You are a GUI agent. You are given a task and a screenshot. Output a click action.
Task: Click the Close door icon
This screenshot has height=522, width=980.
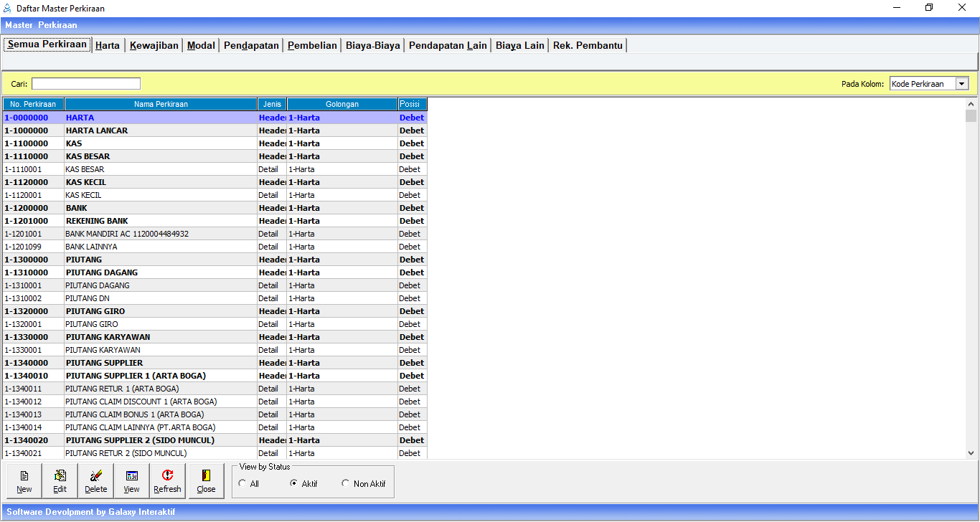[206, 475]
